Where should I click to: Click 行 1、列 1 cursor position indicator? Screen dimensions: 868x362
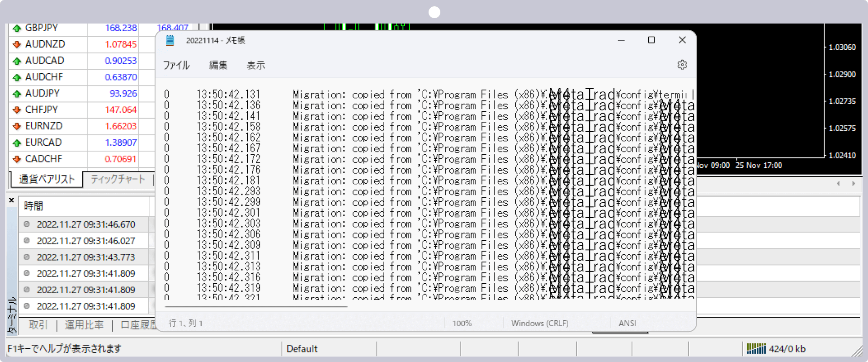[186, 323]
